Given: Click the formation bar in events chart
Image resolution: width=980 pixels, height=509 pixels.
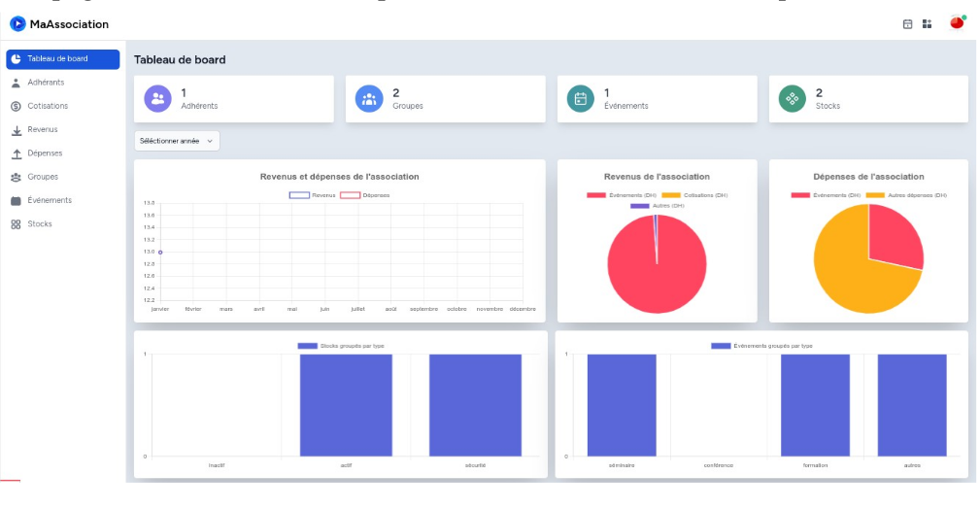Looking at the screenshot, I should pos(815,405).
